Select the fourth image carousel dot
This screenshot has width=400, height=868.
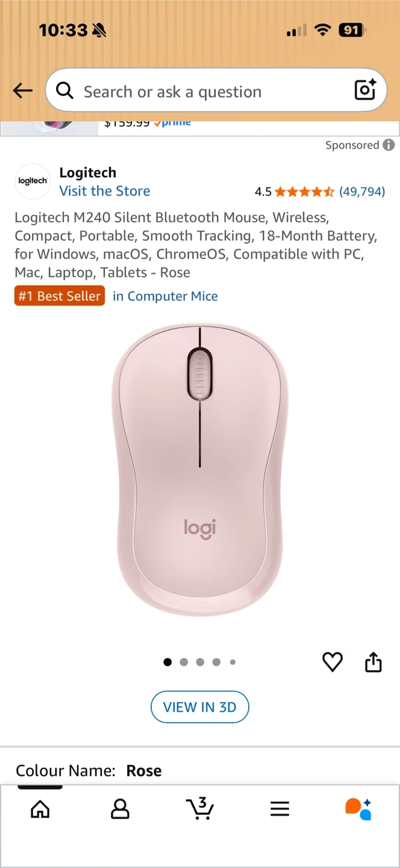click(x=216, y=662)
